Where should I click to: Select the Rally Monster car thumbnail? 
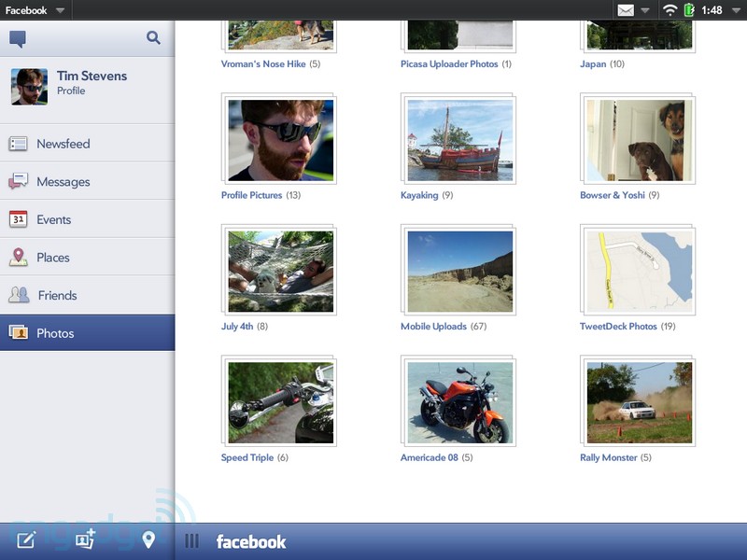(638, 401)
